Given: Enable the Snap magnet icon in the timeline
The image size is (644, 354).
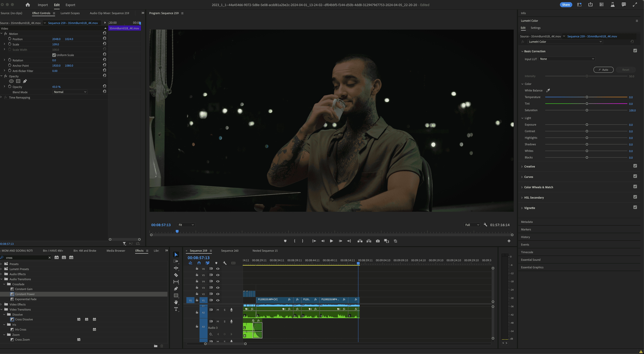Looking at the screenshot, I should tap(199, 263).
